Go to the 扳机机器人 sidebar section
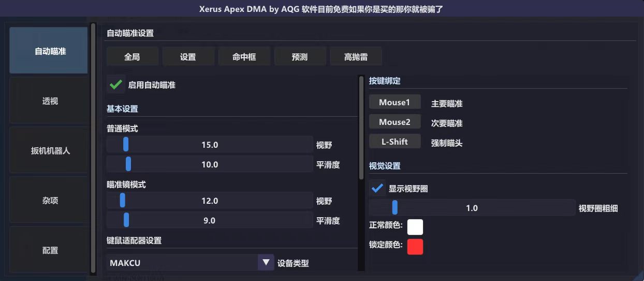644x281 pixels. pyautogui.click(x=50, y=151)
